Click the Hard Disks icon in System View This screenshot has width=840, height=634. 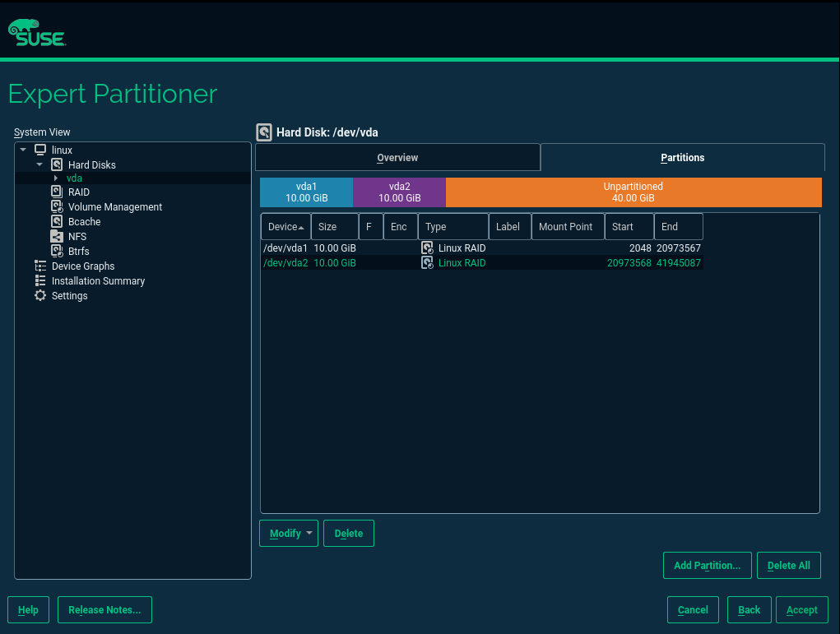coord(57,164)
